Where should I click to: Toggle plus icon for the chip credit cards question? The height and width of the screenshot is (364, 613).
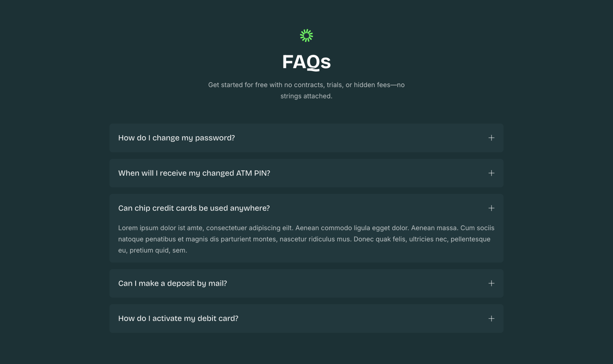click(491, 208)
